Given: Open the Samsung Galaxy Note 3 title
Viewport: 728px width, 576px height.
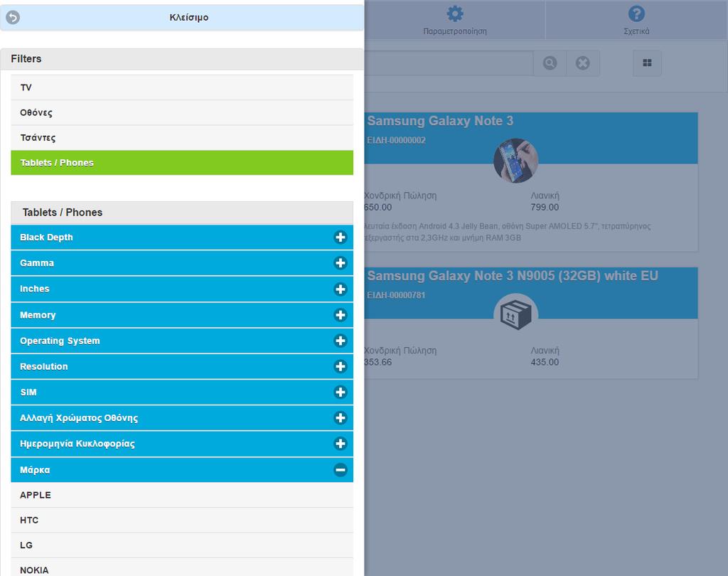Looking at the screenshot, I should point(440,121).
